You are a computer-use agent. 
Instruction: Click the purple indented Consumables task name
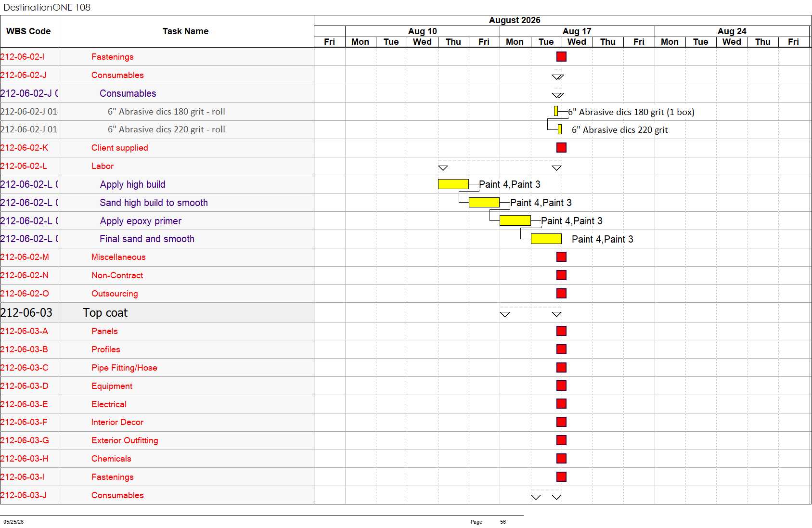(128, 93)
